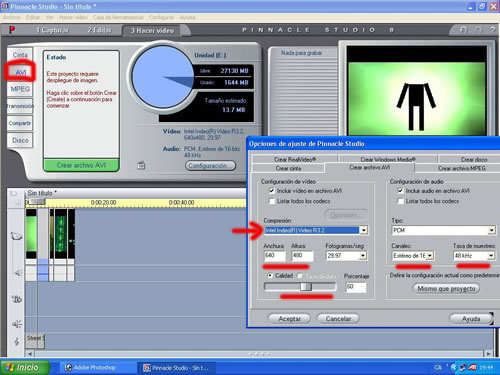Toggle Incluir vídeo en archivo AVI checkbox
The image size is (500, 375).
(272, 191)
